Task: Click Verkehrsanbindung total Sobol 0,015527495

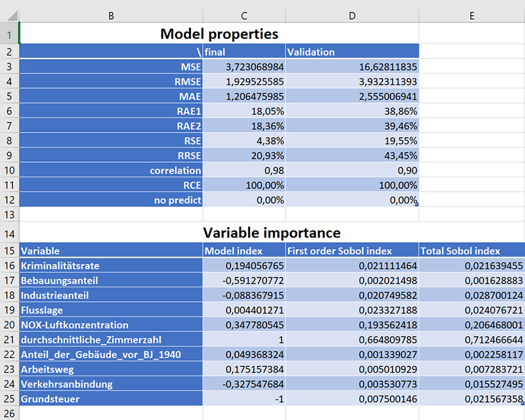Action: tap(472, 384)
